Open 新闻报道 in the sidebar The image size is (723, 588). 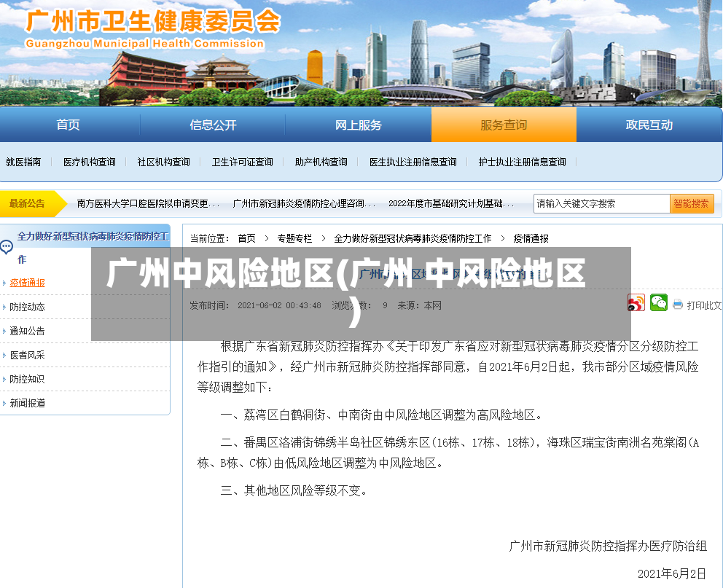[x=27, y=403]
